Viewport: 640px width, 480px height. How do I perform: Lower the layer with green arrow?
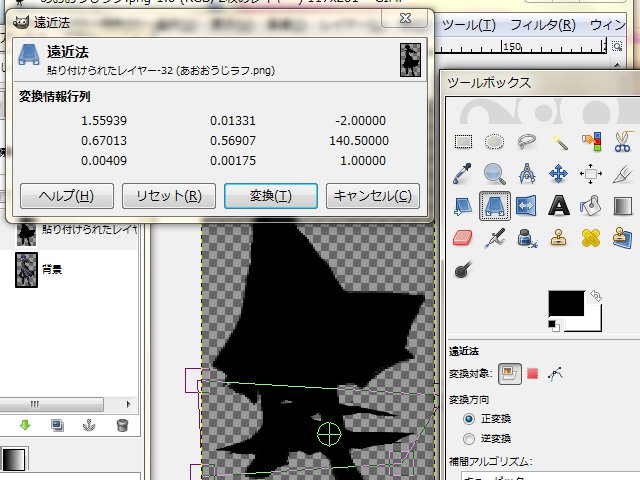pyautogui.click(x=25, y=425)
